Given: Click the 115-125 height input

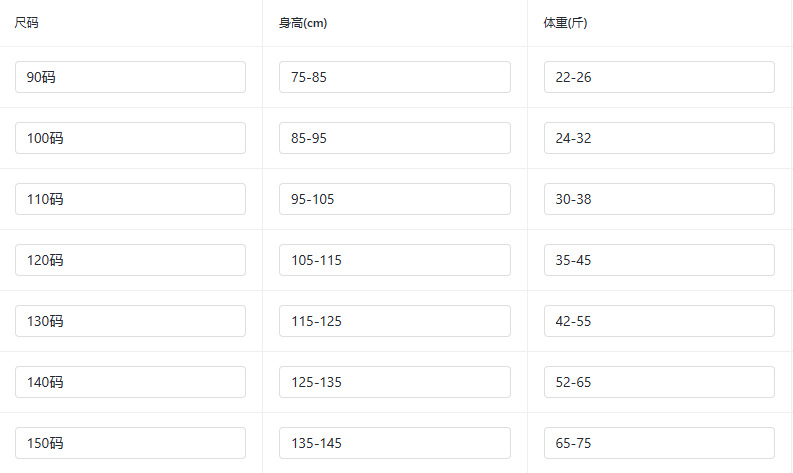Looking at the screenshot, I should point(395,321).
